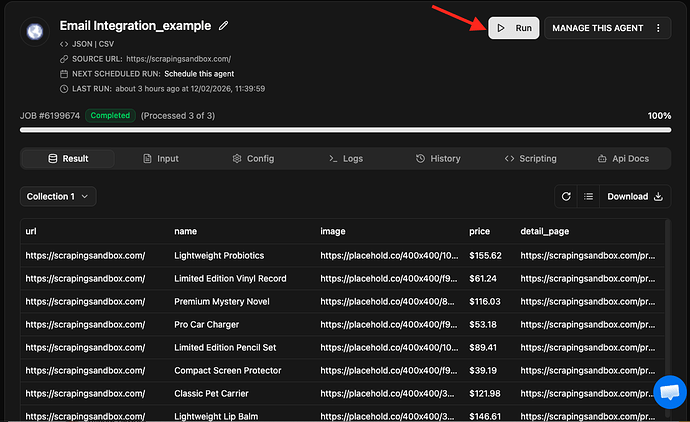The image size is (690, 422).
Task: Open the chat support bubble
Action: click(668, 392)
